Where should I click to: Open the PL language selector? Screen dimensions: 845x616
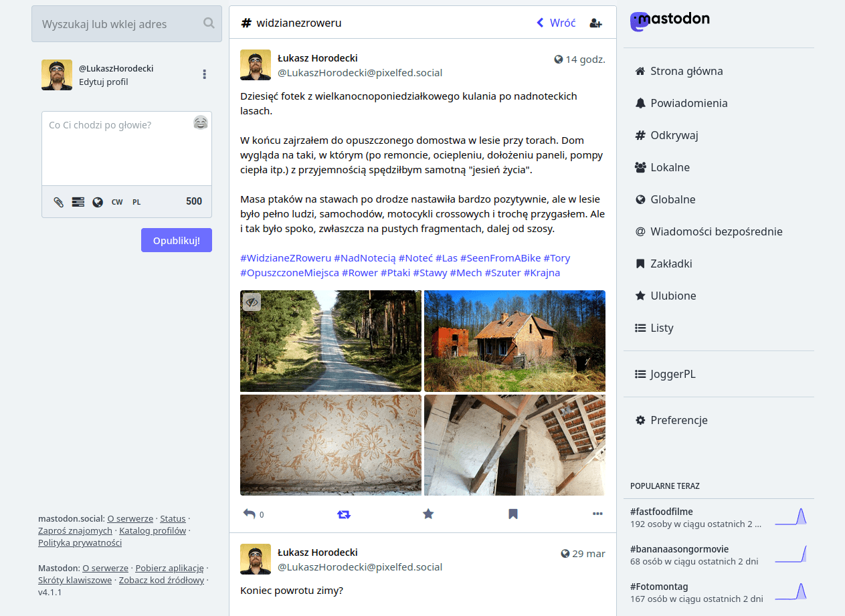point(136,202)
